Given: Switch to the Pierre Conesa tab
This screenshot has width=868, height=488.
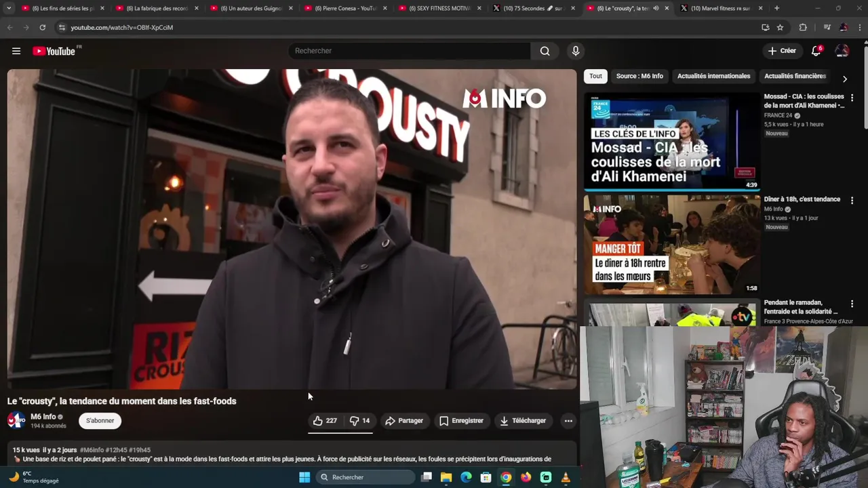Looking at the screenshot, I should pyautogui.click(x=344, y=8).
